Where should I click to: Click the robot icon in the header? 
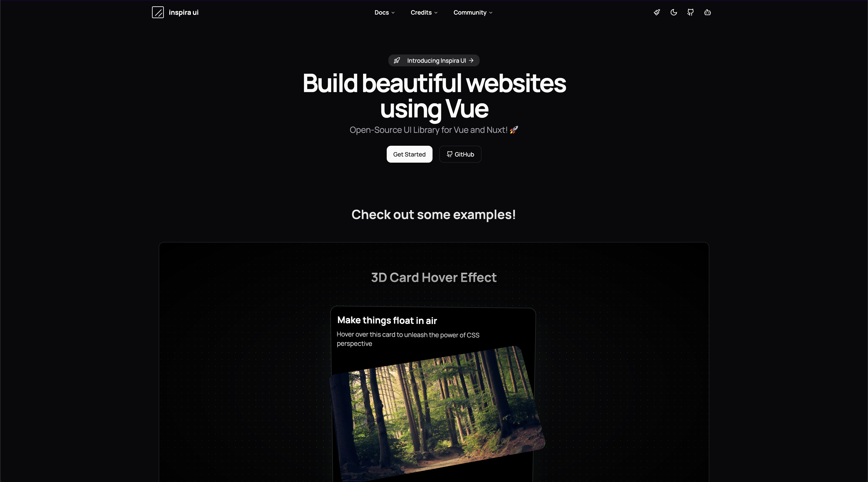point(708,12)
